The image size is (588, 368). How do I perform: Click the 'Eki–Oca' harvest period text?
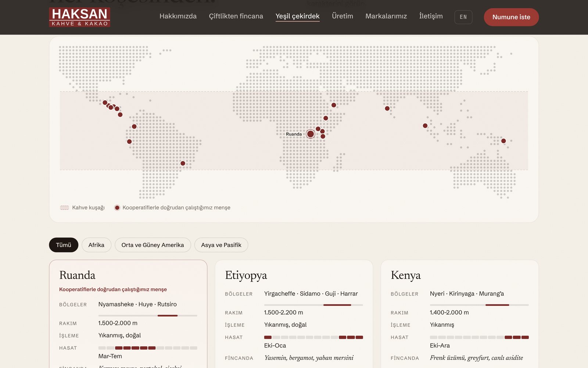click(x=275, y=346)
